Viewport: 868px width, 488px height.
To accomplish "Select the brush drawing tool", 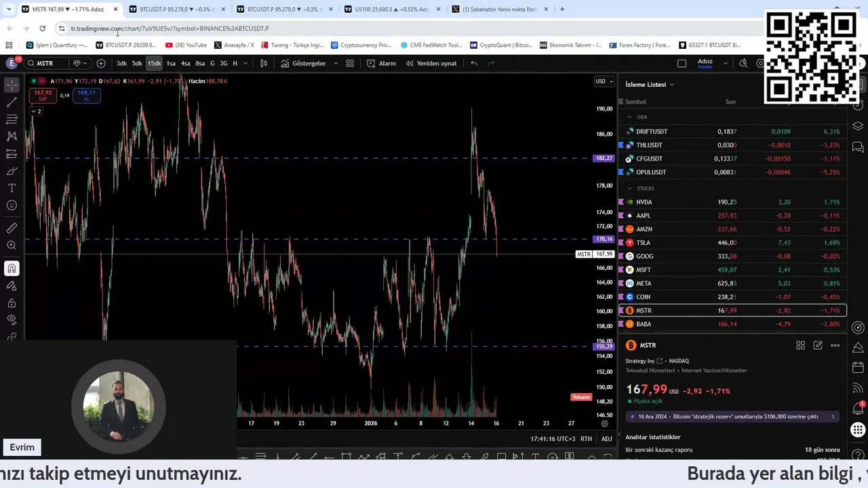I will click(x=12, y=171).
